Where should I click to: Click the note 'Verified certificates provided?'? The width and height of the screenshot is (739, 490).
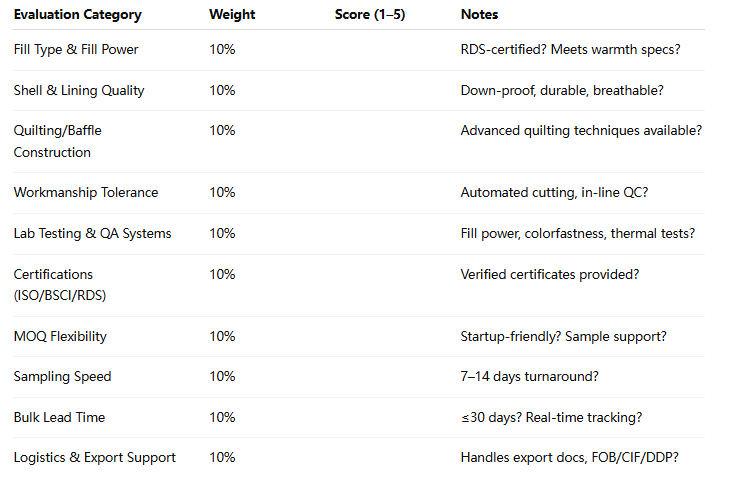550,275
